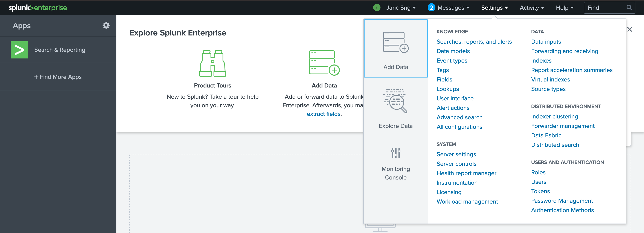The width and height of the screenshot is (644, 233).
Task: Click Find More Apps in the sidebar
Action: point(58,77)
